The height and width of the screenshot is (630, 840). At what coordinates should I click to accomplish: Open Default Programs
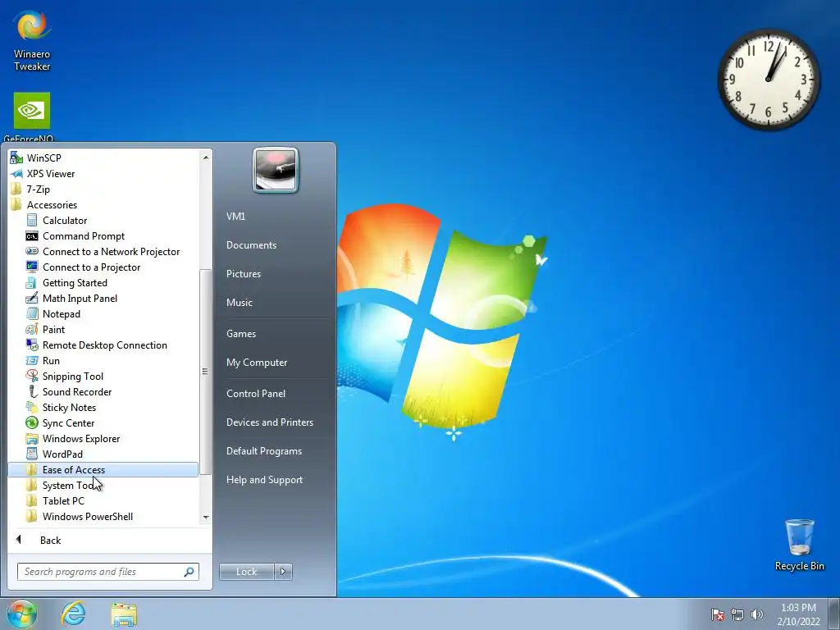coord(263,451)
